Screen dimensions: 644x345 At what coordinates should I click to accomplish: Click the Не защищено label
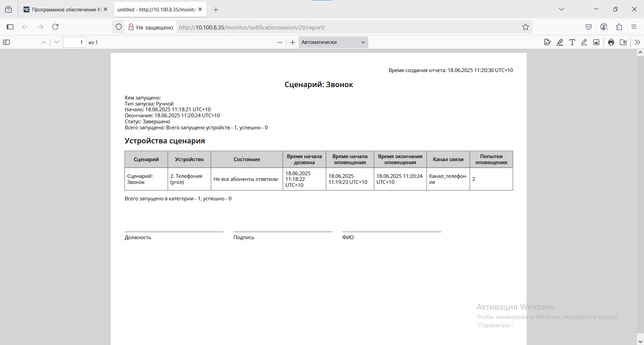point(155,27)
